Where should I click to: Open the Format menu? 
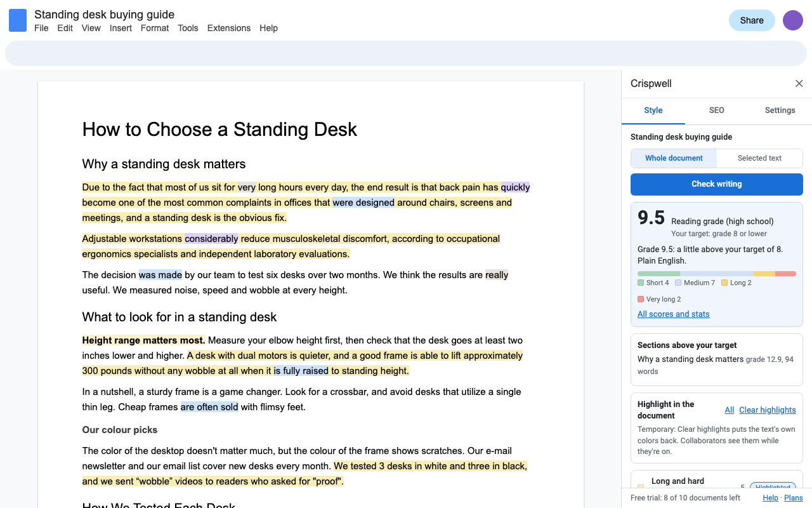click(155, 28)
